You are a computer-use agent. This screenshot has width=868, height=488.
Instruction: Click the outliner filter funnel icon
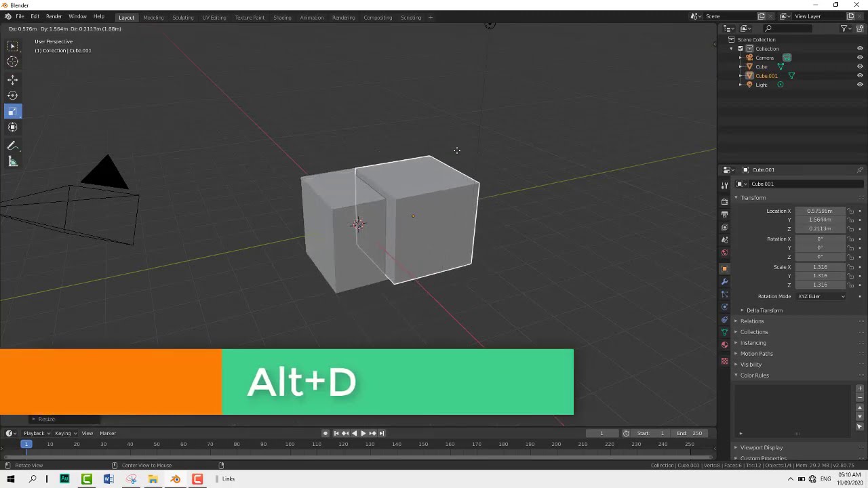845,28
